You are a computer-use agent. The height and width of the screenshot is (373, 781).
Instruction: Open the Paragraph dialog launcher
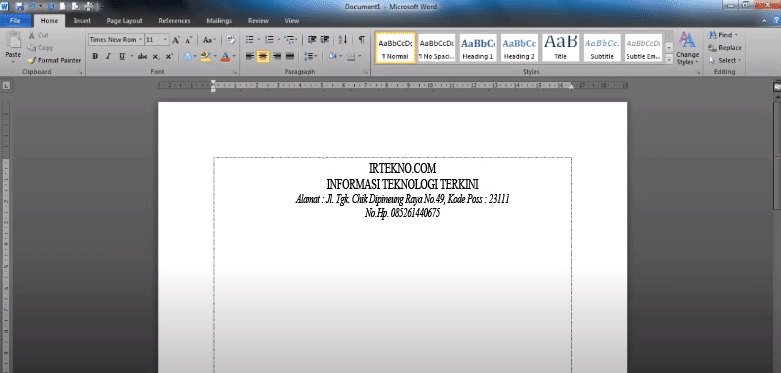click(x=366, y=73)
